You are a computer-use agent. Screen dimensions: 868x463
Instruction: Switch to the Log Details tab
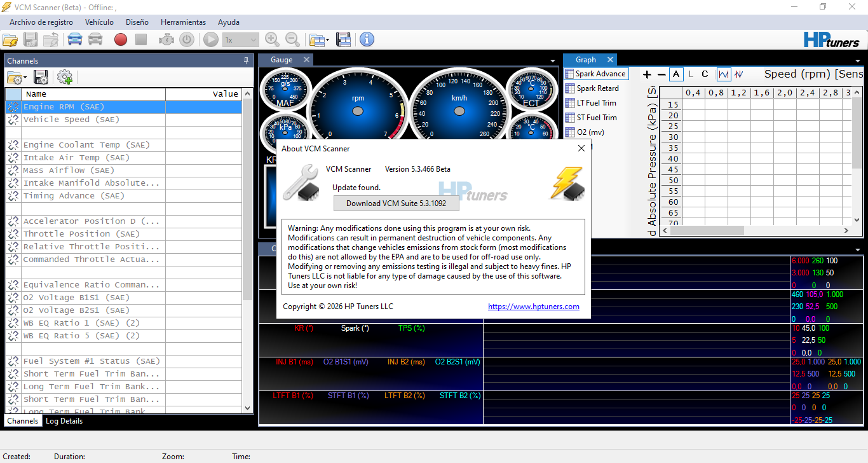click(x=64, y=421)
